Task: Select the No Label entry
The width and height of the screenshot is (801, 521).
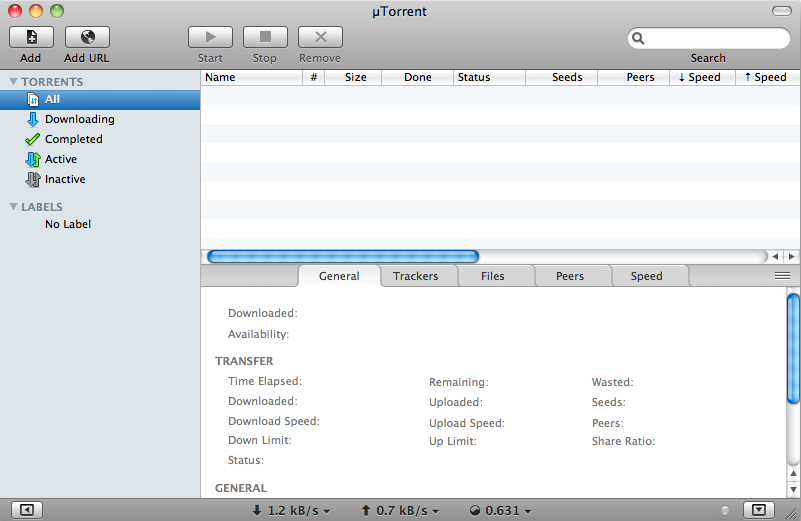Action: (68, 224)
